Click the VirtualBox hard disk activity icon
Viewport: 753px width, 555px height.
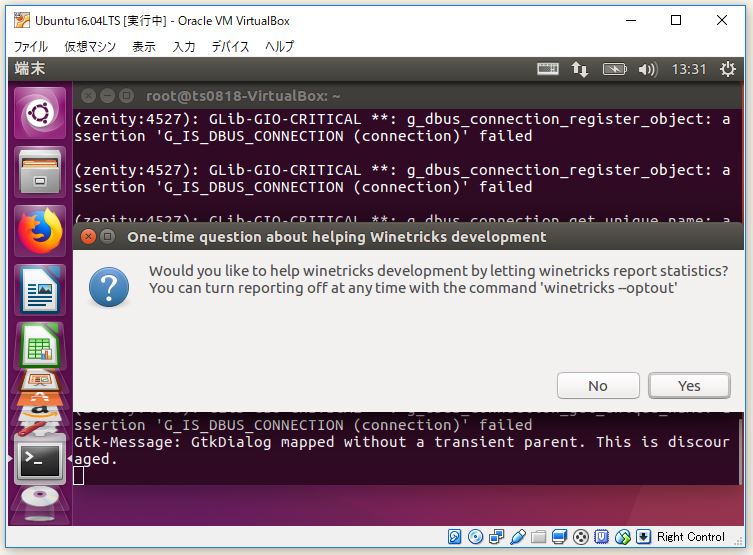[x=454, y=537]
